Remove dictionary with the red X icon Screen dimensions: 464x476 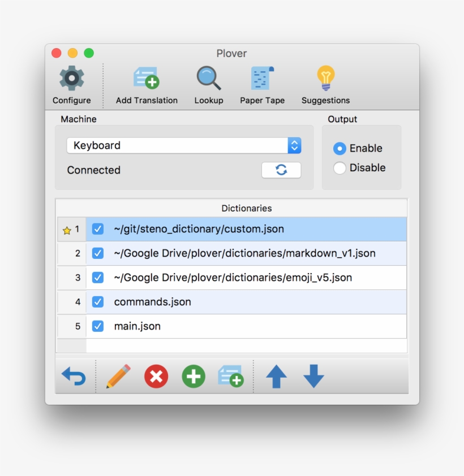pos(156,377)
